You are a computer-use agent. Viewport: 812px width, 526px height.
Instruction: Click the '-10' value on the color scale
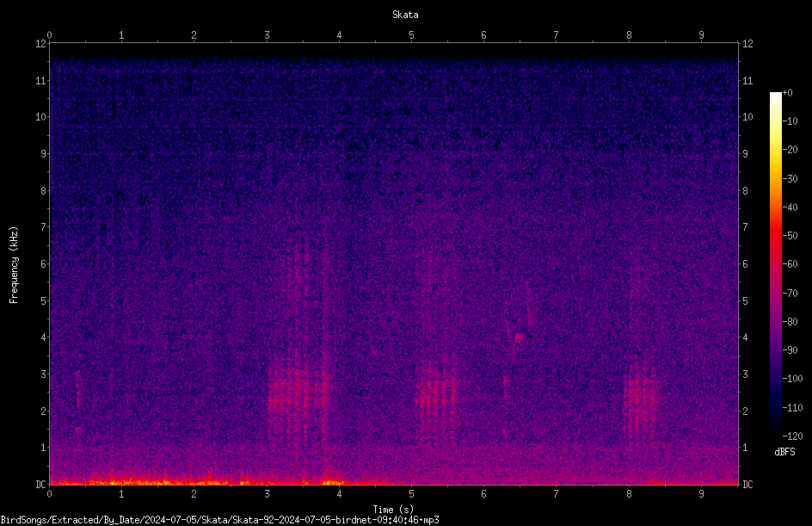tap(790, 121)
